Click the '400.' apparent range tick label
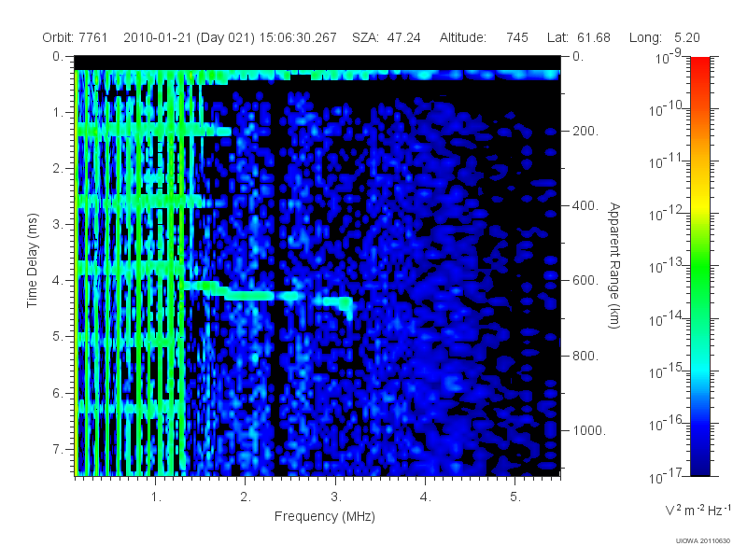747x560 pixels. click(x=585, y=205)
